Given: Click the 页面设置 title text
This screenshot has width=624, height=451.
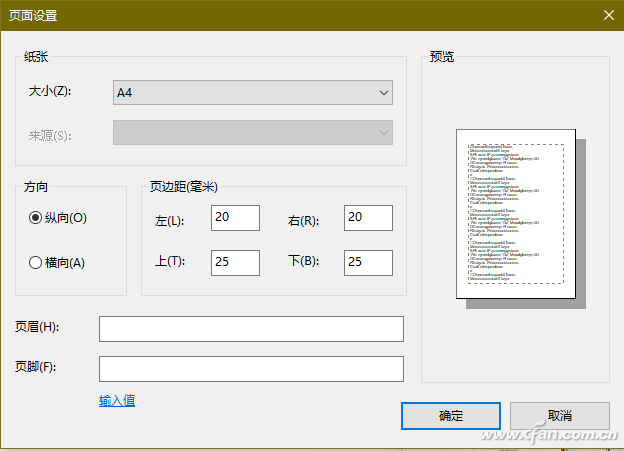Looking at the screenshot, I should 33,16.
